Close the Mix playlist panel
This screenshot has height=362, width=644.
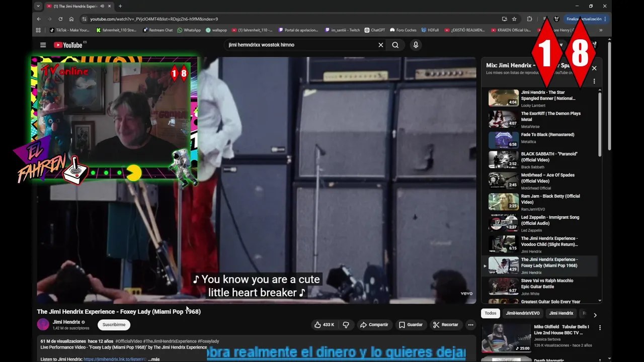tap(594, 68)
